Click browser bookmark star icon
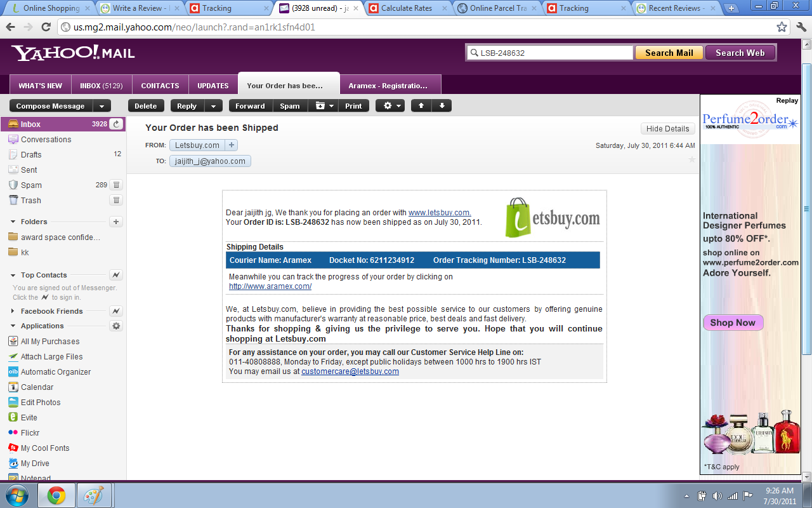 (782, 27)
